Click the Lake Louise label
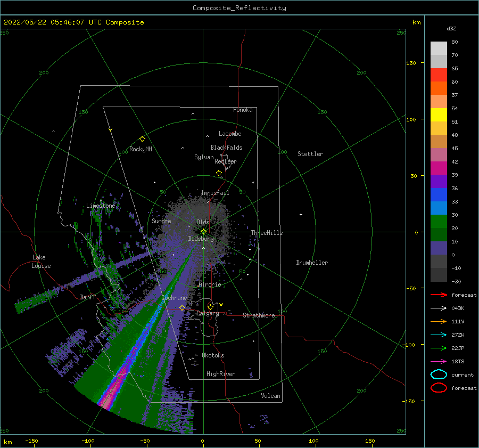The width and height of the screenshot is (479, 448). (x=41, y=262)
